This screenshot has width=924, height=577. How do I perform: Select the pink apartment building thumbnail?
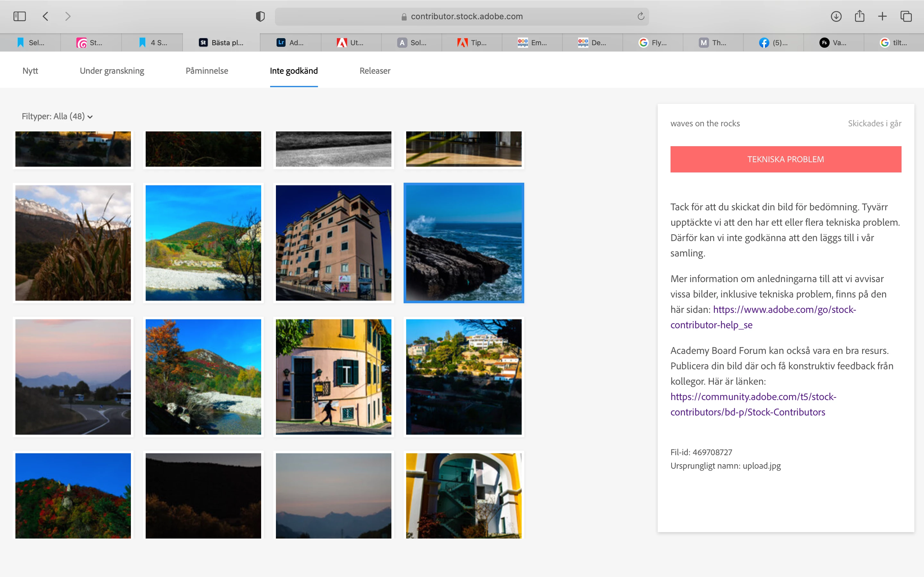(x=333, y=243)
